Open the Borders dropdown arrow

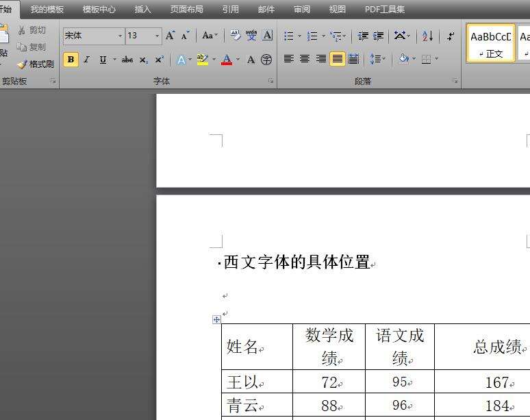tap(436, 59)
